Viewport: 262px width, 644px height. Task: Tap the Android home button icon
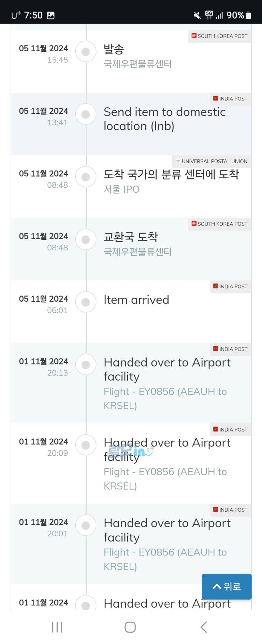130,627
